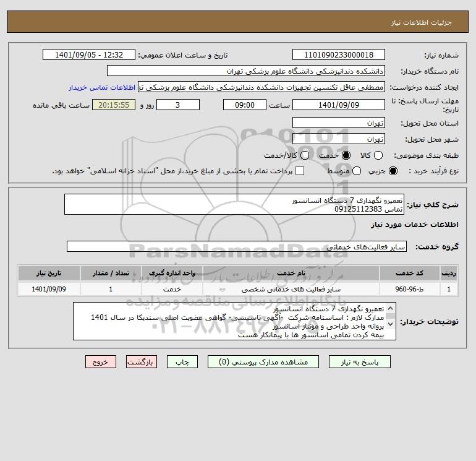Click the deadline time field 09:00
The width and height of the screenshot is (476, 461).
pos(245,105)
